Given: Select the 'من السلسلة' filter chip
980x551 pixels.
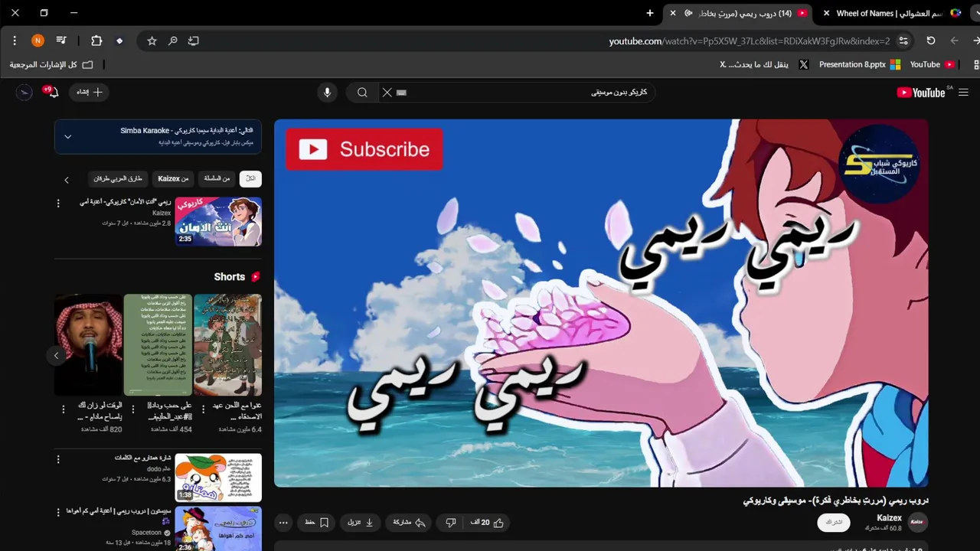Looking at the screenshot, I should click(217, 178).
